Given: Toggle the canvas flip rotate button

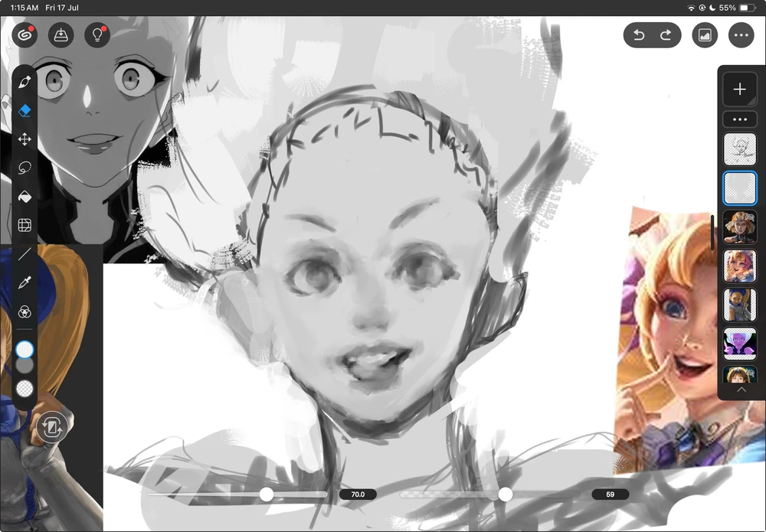Looking at the screenshot, I should pyautogui.click(x=52, y=428).
